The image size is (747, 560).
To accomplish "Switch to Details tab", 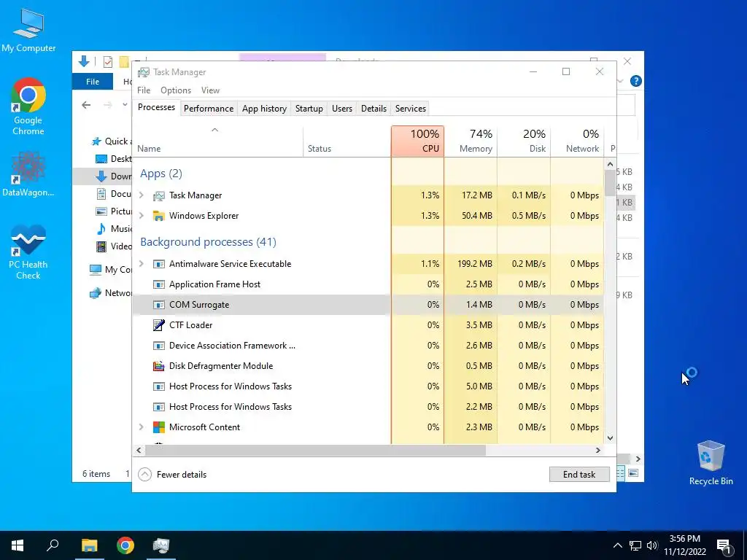I will (373, 109).
